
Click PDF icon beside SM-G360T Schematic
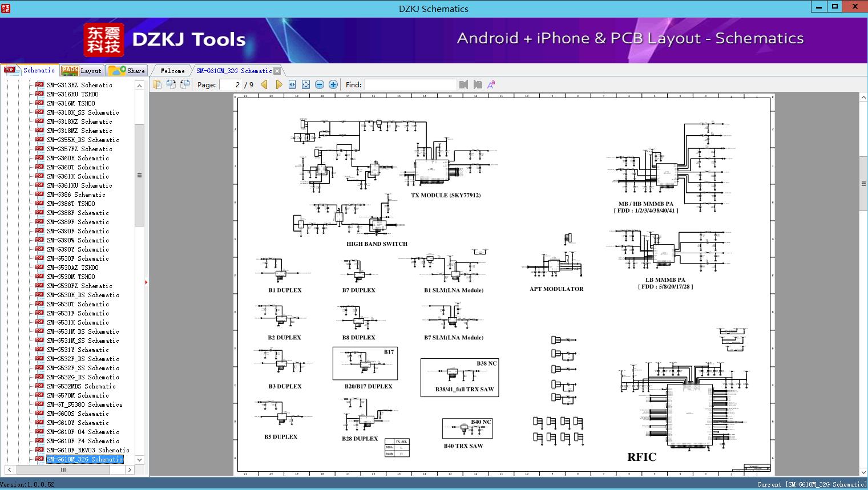[39, 167]
